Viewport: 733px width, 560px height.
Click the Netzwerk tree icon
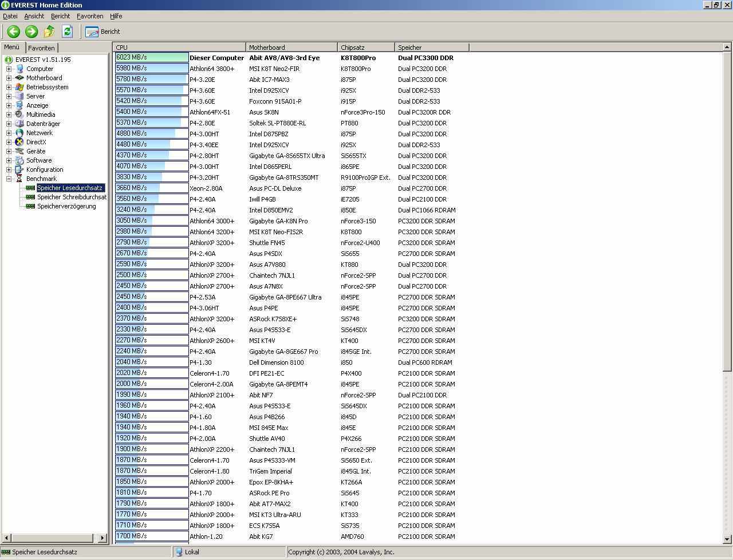(x=19, y=133)
